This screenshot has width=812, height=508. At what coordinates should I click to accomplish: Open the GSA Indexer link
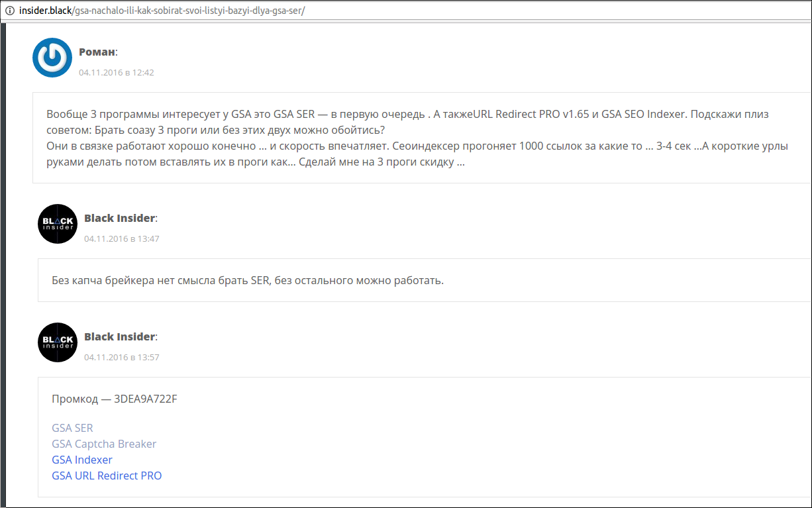tap(82, 460)
